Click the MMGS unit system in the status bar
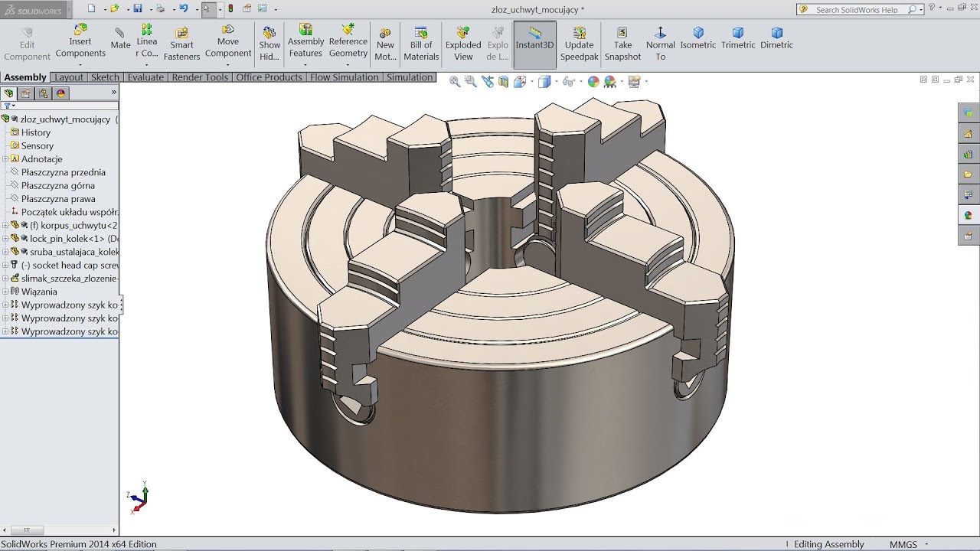The height and width of the screenshot is (551, 980). click(x=903, y=544)
